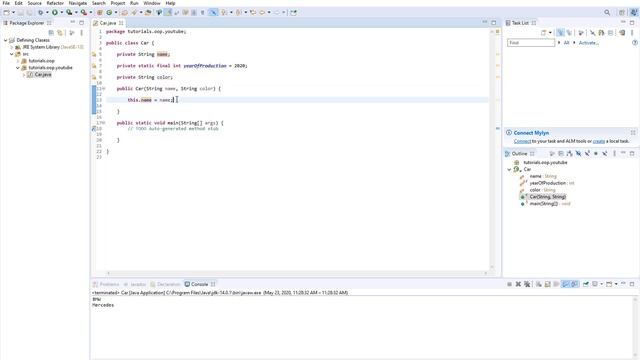The image size is (640, 360).
Task: Click the New Task icon in Task List
Action: click(x=544, y=33)
